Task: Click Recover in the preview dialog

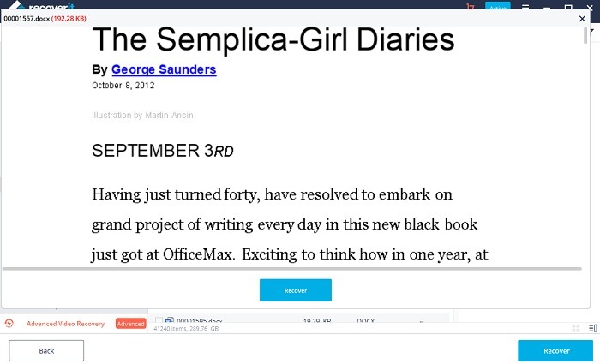Action: click(295, 290)
